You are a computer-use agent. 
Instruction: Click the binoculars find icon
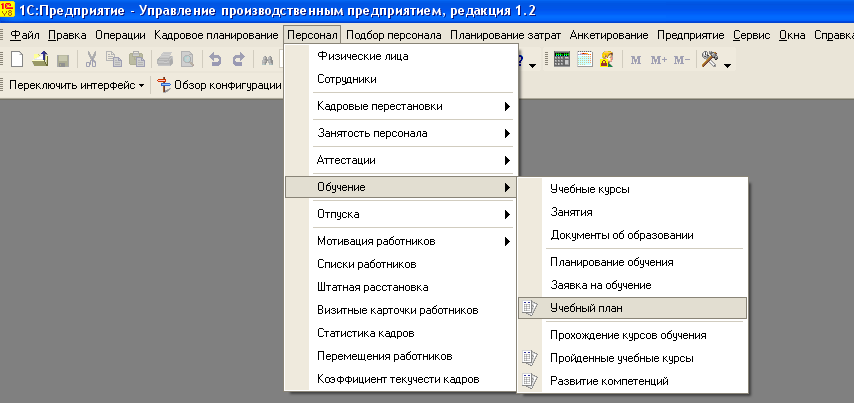point(267,60)
